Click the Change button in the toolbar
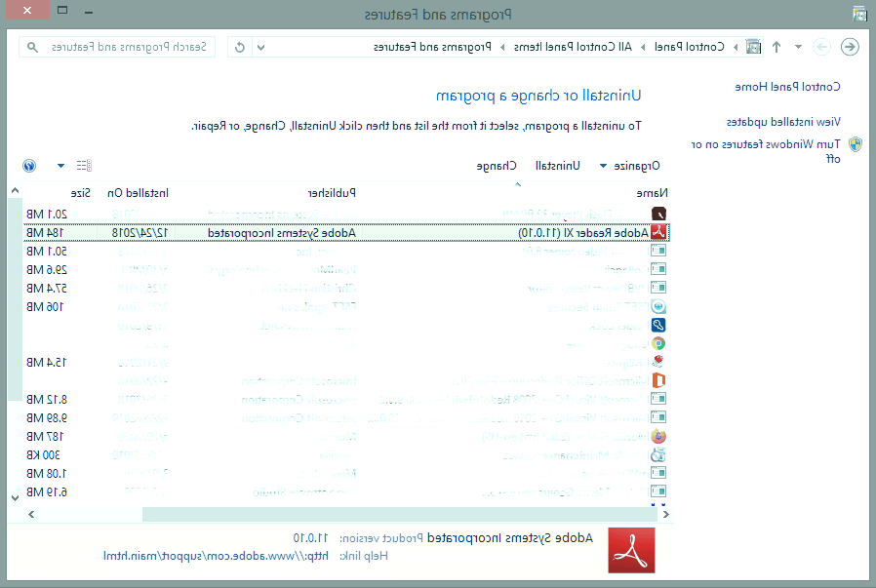The image size is (876, 588). click(x=497, y=166)
